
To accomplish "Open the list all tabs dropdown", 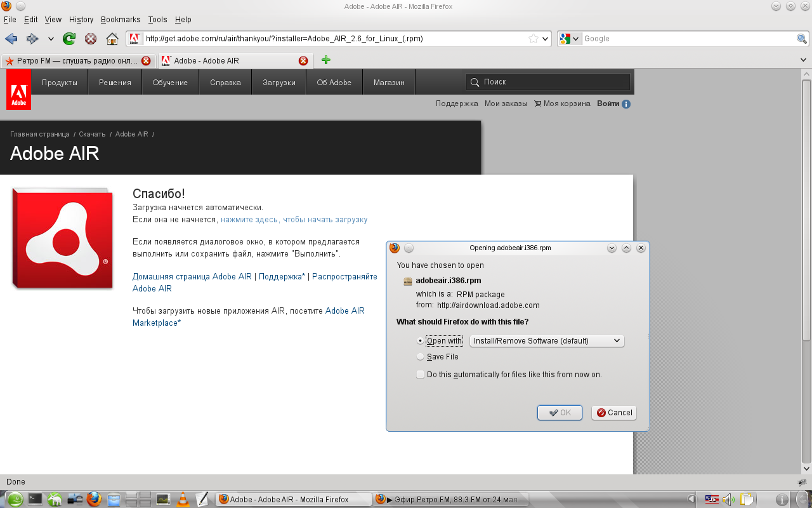I will (804, 60).
